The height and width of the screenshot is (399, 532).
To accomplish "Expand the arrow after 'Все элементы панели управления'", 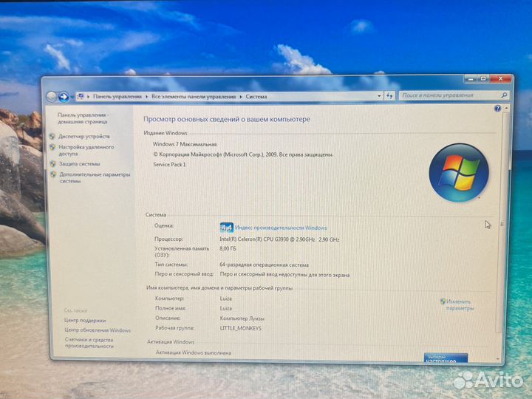I will (x=241, y=97).
